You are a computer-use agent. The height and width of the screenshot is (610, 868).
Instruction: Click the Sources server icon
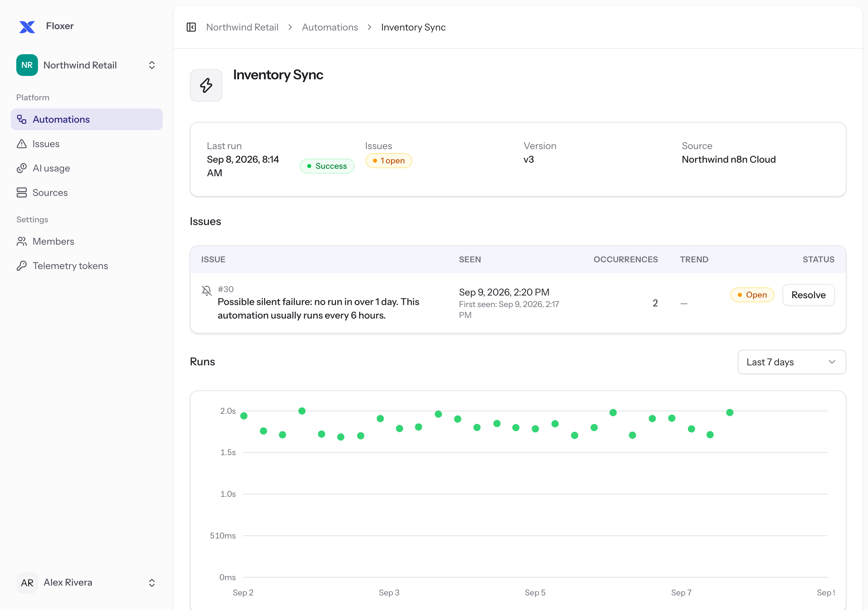[22, 193]
